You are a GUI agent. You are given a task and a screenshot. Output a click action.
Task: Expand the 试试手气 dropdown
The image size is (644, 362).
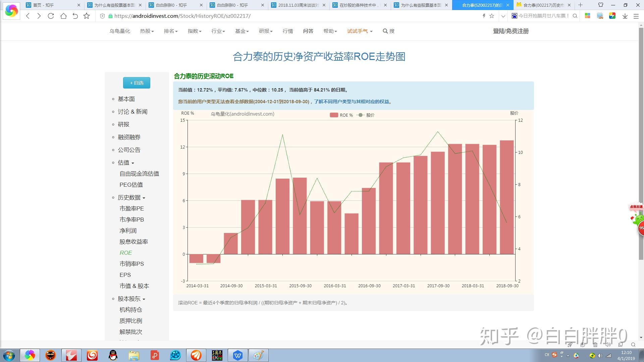click(360, 31)
